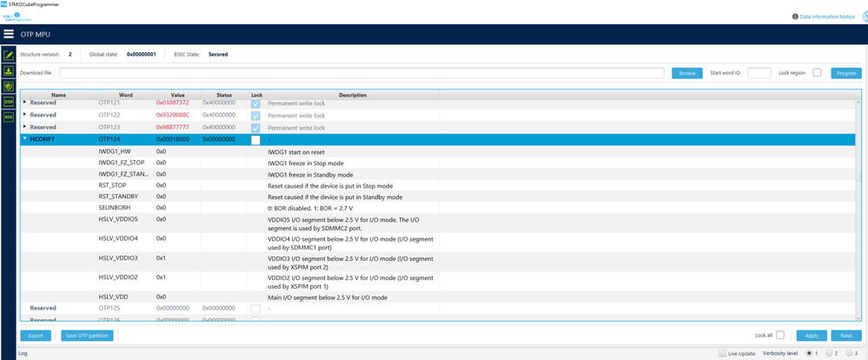This screenshot has width=868, height=360.
Task: Click the Export button
Action: pos(36,335)
